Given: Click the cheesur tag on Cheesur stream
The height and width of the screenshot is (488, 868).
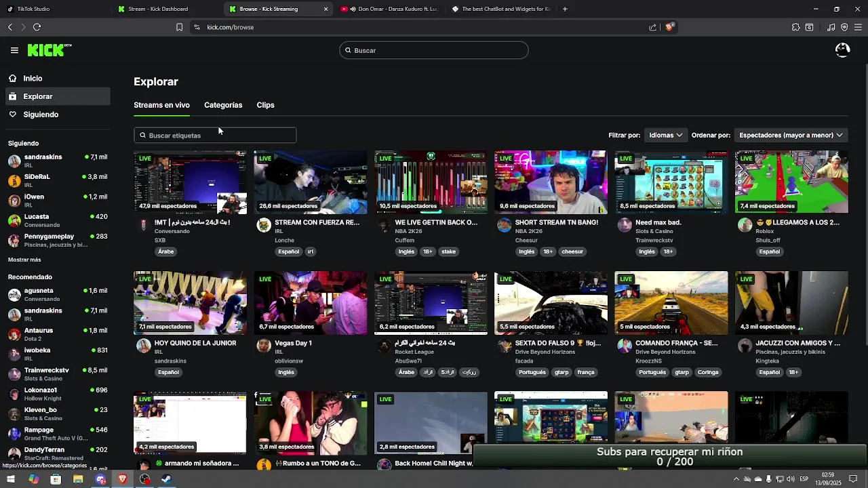Looking at the screenshot, I should tap(572, 251).
